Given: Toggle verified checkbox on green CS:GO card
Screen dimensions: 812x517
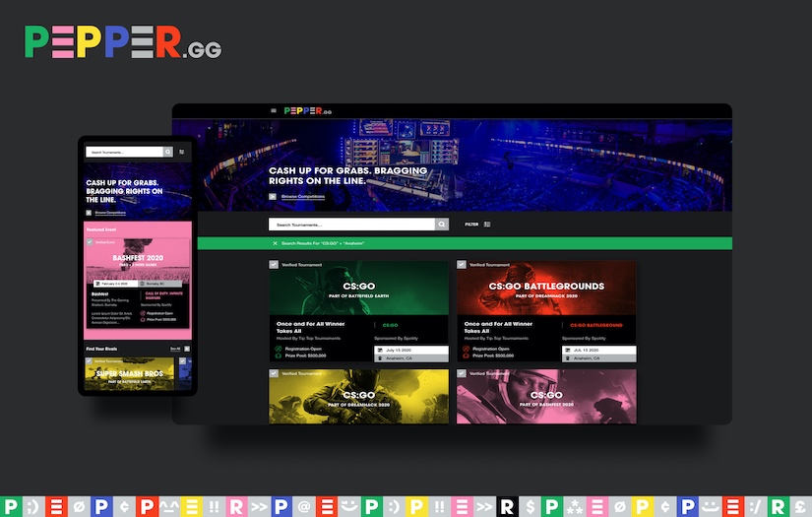Looking at the screenshot, I should coord(274,264).
